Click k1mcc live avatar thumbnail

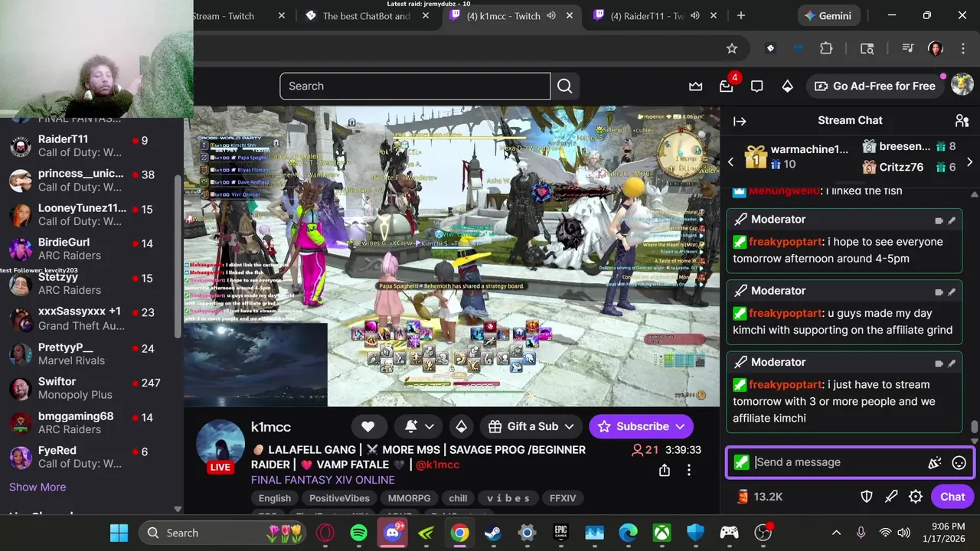[x=220, y=445]
